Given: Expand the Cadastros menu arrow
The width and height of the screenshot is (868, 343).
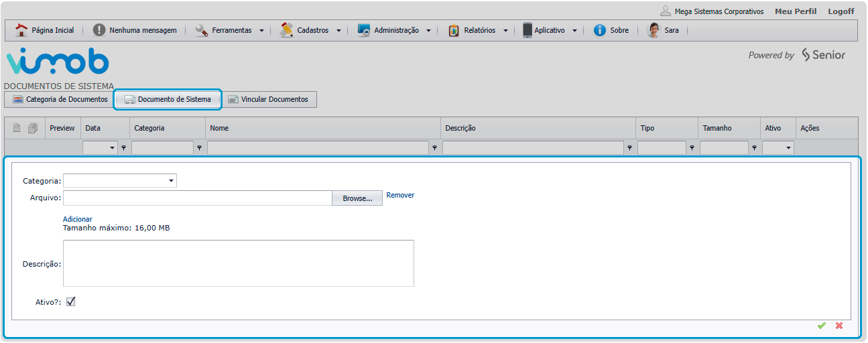Looking at the screenshot, I should (338, 30).
